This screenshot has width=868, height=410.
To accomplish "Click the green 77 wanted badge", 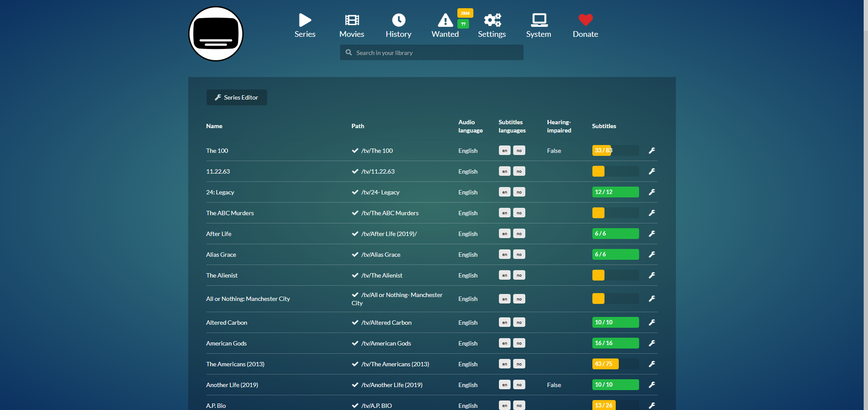I will (x=463, y=24).
